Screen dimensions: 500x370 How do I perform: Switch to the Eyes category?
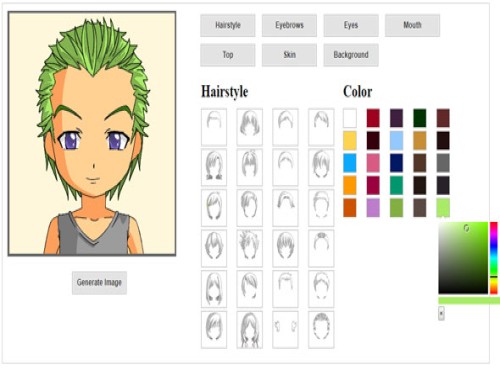(x=351, y=25)
